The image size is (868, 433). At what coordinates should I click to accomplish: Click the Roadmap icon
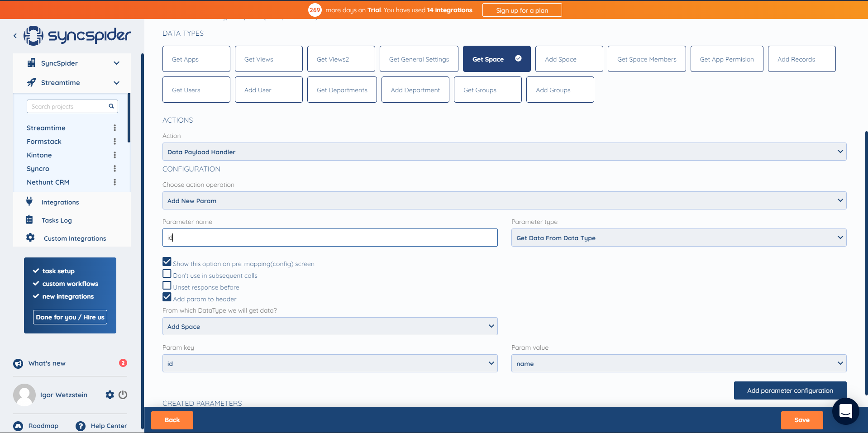pyautogui.click(x=18, y=426)
